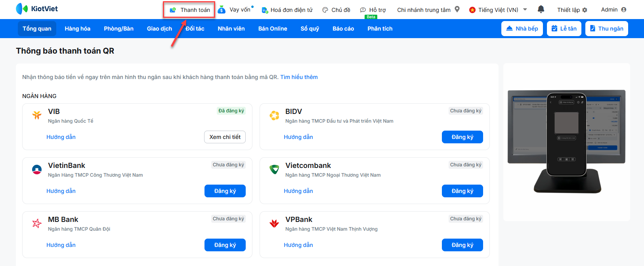Open Hướng dẫn guide for VIB

pos(61,137)
